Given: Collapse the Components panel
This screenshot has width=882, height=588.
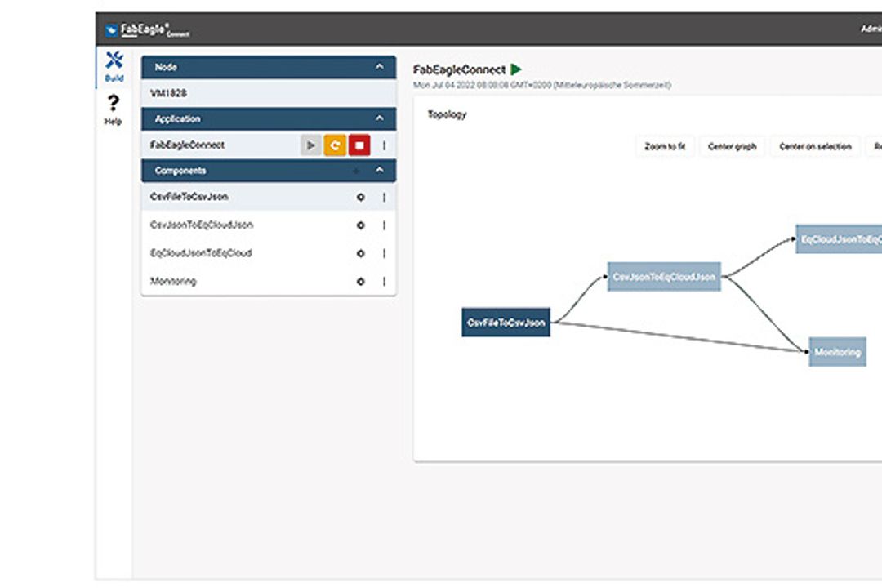Looking at the screenshot, I should pyautogui.click(x=380, y=170).
